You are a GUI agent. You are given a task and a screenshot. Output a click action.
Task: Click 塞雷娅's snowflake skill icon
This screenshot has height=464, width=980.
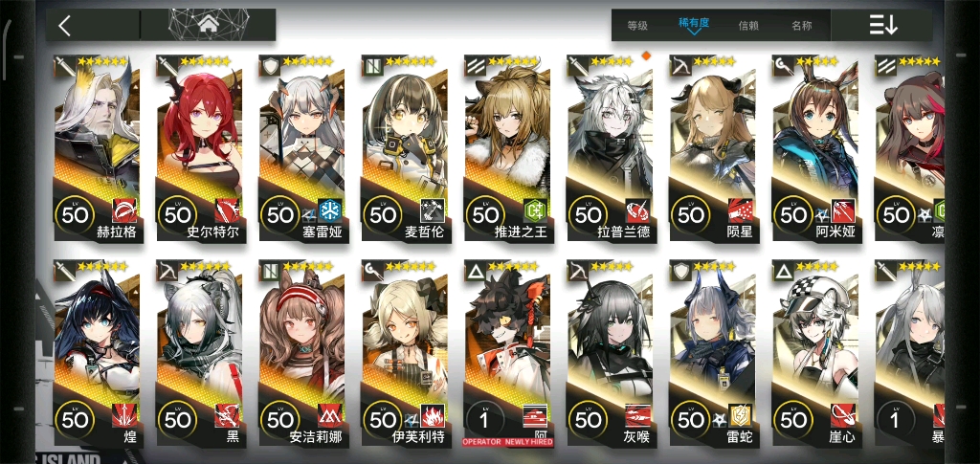[x=329, y=210]
